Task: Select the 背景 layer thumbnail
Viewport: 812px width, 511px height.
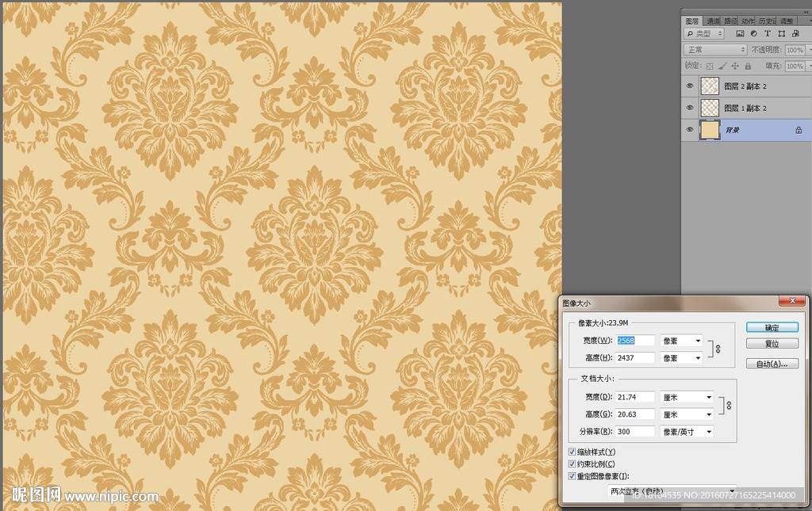Action: 710,130
